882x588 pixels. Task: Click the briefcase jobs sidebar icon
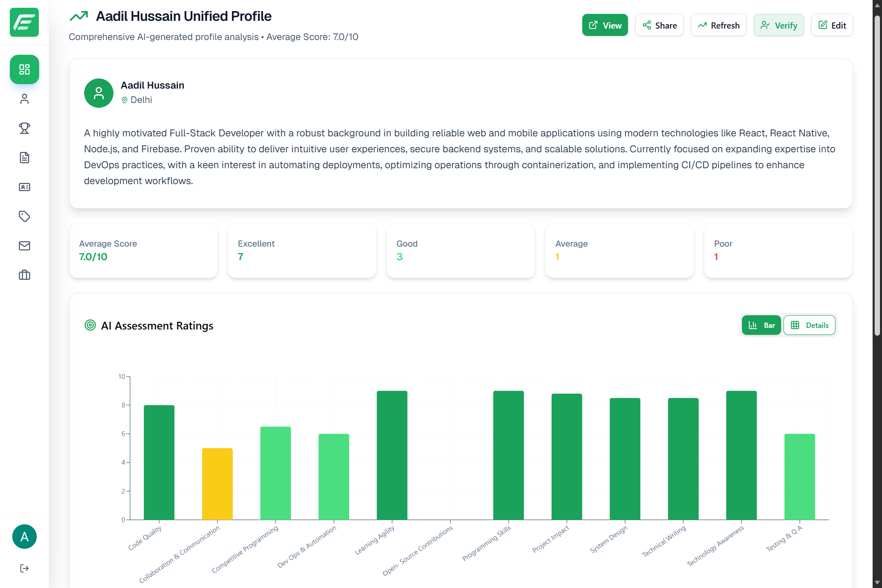tap(24, 275)
